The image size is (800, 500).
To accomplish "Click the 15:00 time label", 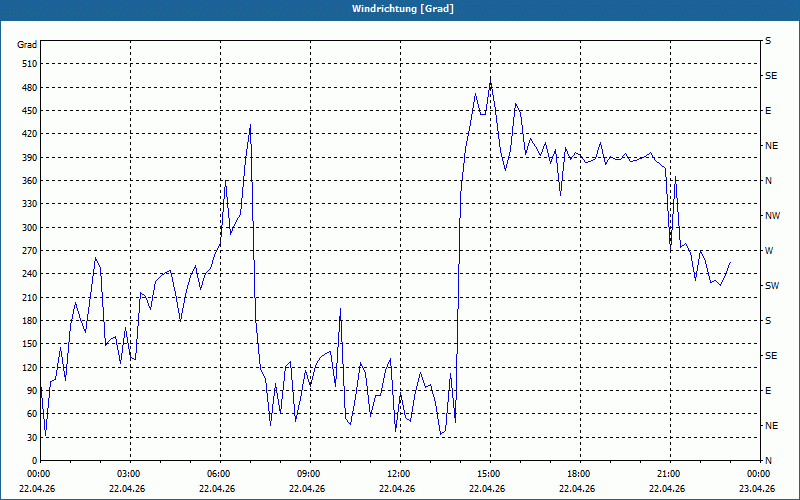I will pyautogui.click(x=487, y=474).
